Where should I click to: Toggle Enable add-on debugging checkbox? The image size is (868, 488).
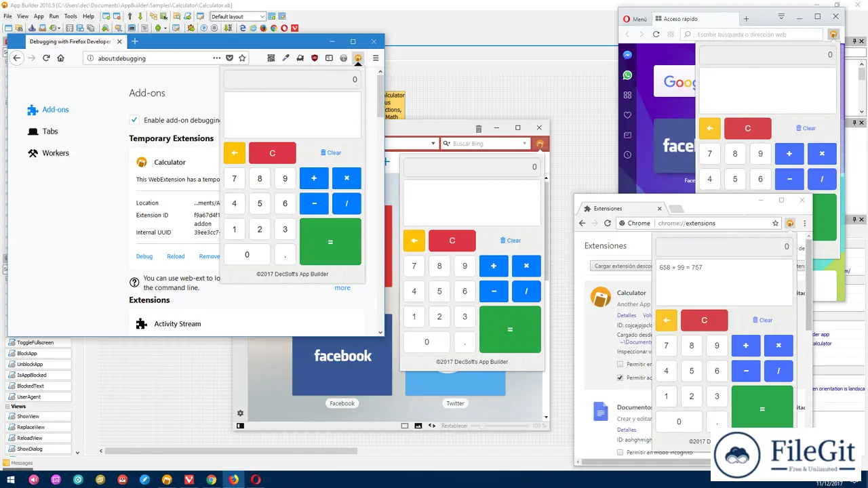134,120
